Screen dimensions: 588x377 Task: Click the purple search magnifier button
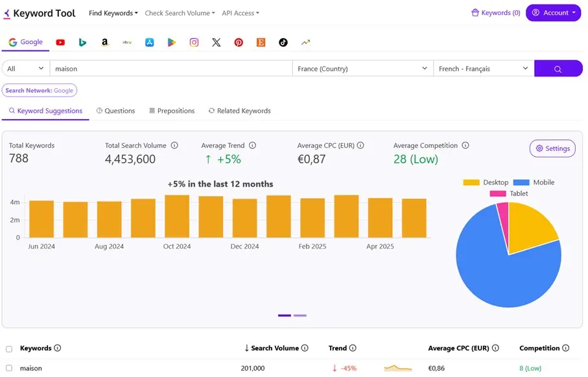click(558, 68)
